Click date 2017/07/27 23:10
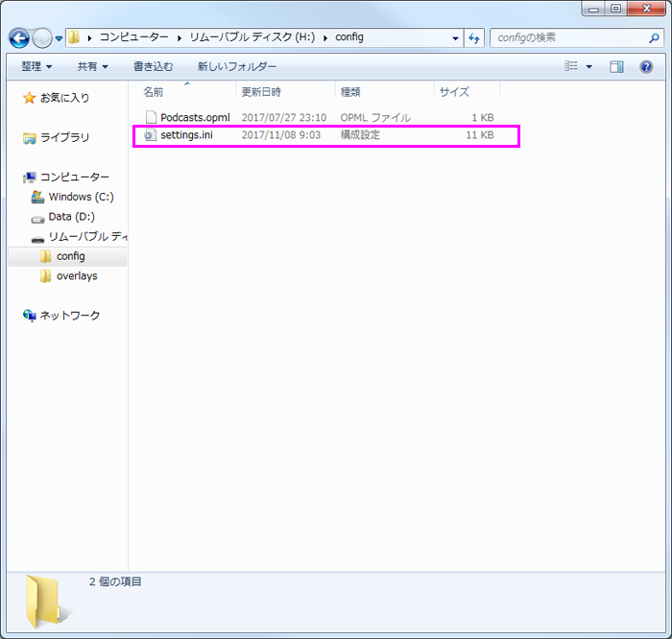 (284, 117)
